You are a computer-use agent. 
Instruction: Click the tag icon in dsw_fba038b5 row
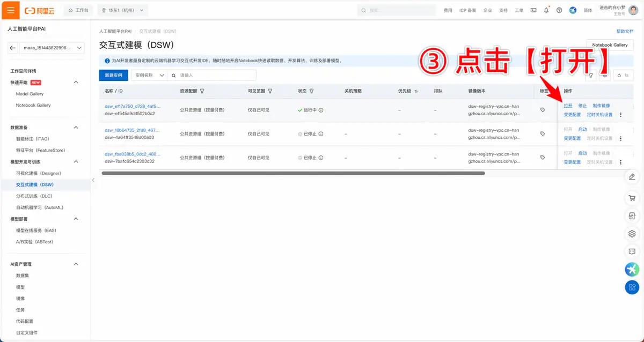[543, 158]
